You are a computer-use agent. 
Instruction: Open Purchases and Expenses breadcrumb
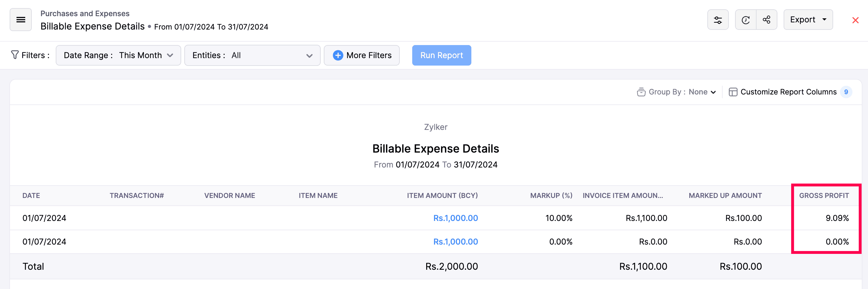[x=85, y=13]
